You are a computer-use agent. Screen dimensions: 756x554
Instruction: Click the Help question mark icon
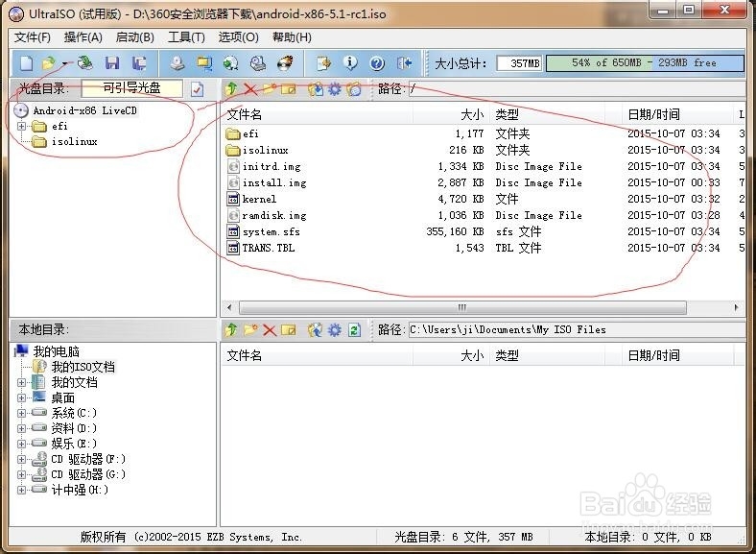click(x=377, y=63)
